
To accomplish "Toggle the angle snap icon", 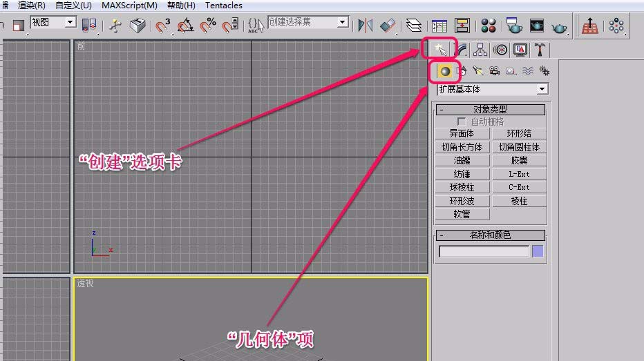I will tap(185, 26).
